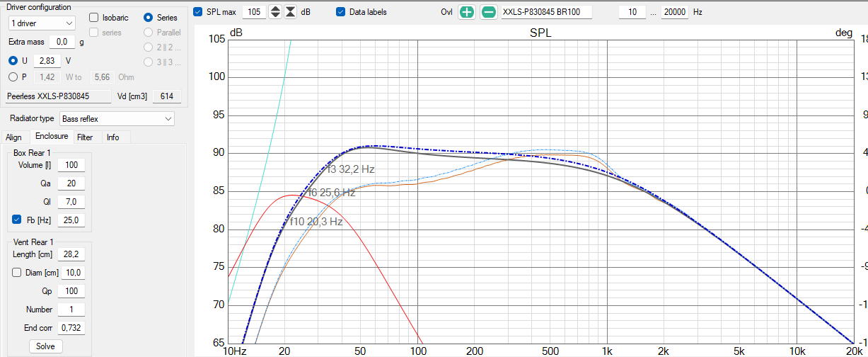This screenshot has height=357, width=868.
Task: Open the Radiator type Bass reflex dropdown
Action: [x=117, y=118]
